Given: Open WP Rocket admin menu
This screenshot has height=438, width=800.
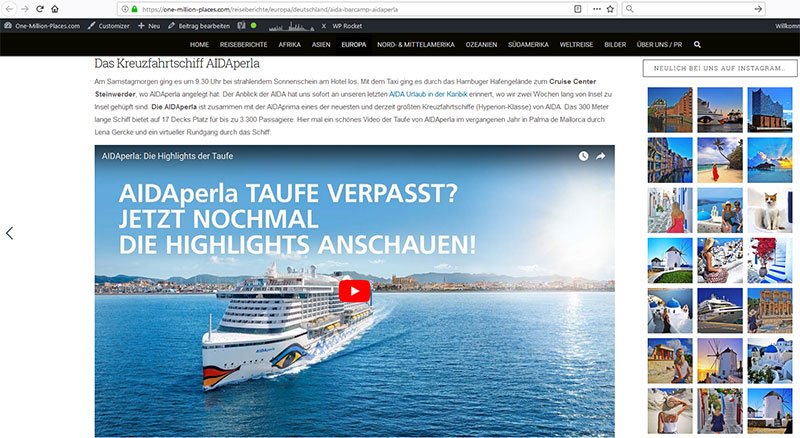Looking at the screenshot, I should tap(347, 26).
